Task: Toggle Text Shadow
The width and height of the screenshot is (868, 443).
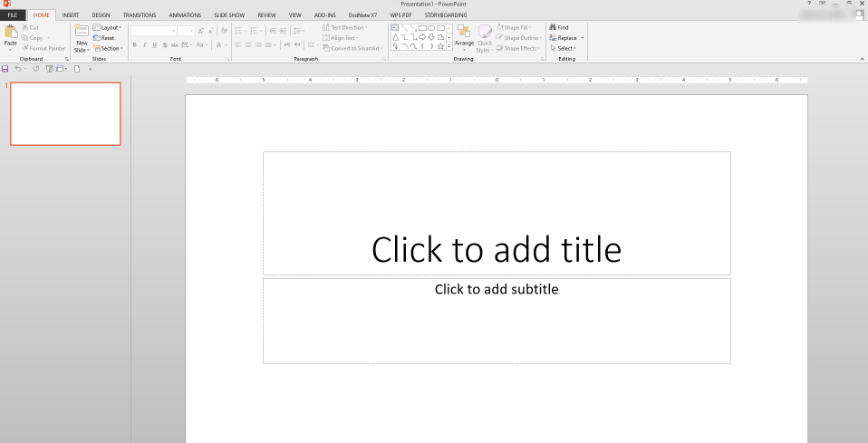Action: [165, 45]
